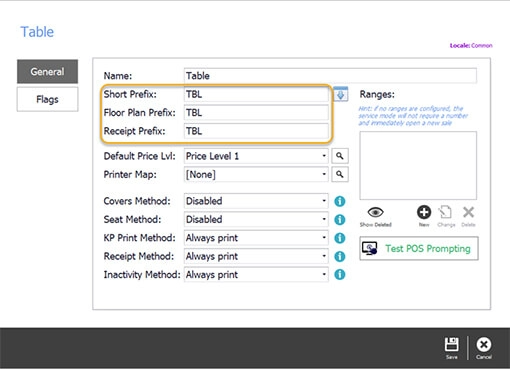Click the copy-down arrow icon beside Short Prefix
Image resolution: width=510 pixels, height=369 pixels.
[x=340, y=94]
